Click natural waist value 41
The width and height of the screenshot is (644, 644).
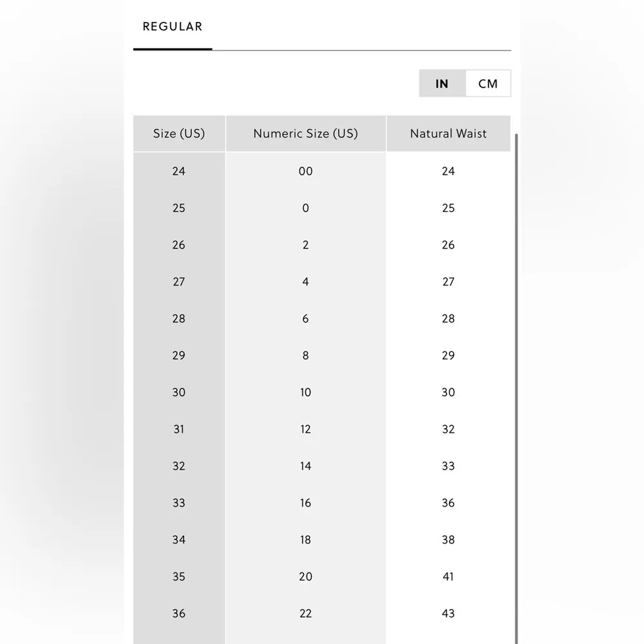[448, 576]
